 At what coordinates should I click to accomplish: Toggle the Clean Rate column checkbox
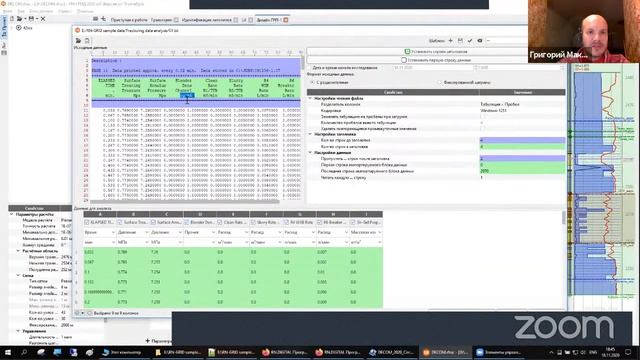(220, 222)
